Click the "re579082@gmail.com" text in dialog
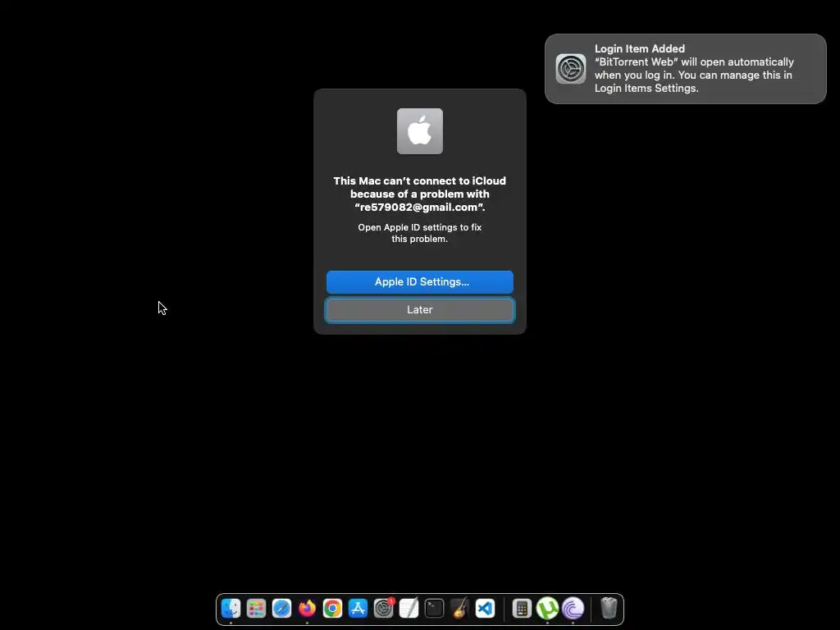 click(420, 208)
